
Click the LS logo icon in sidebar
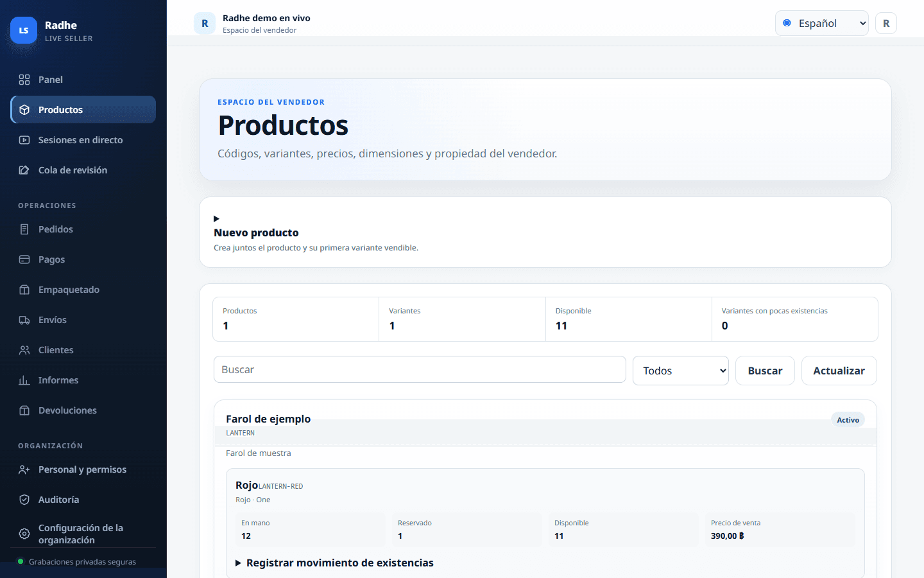[x=24, y=30]
